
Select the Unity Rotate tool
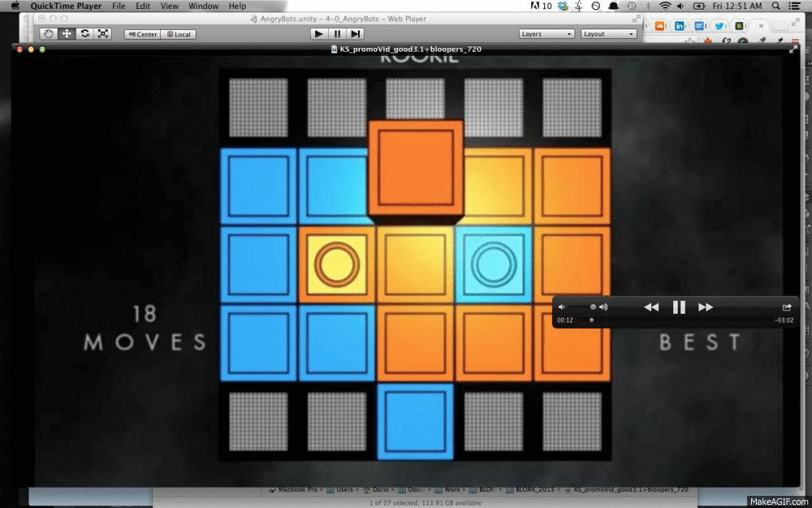click(x=84, y=34)
